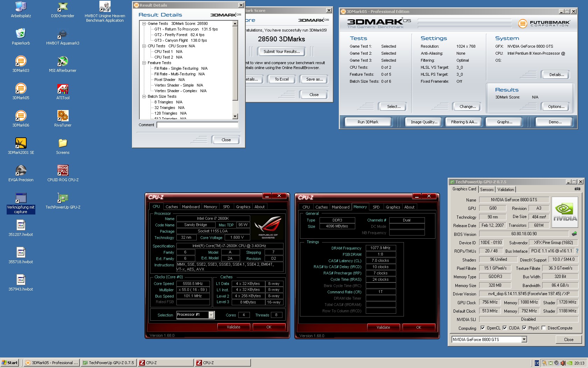Click the To Excel button
The image size is (588, 368).
[282, 79]
